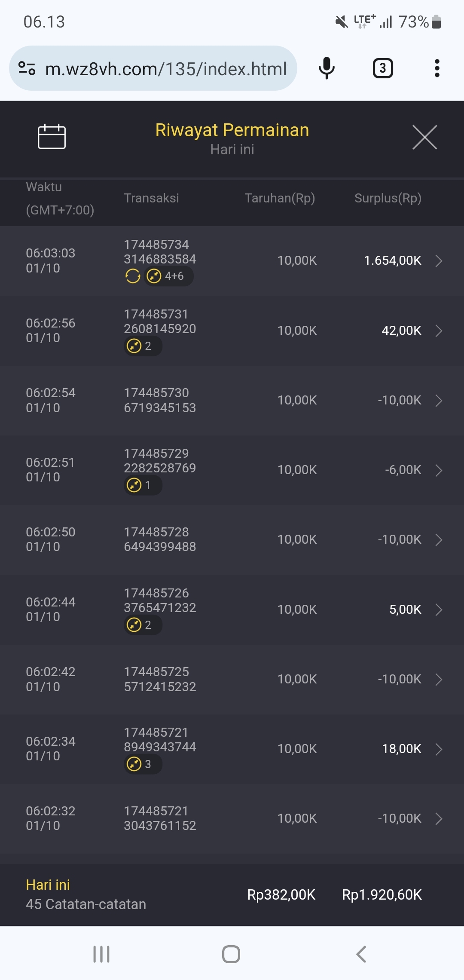Select transaction 174485725 5712415232

point(160,679)
